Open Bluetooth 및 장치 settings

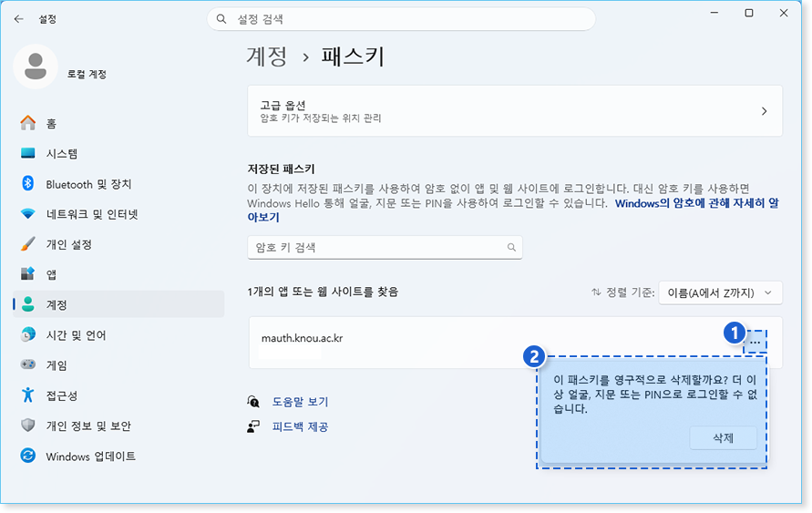pos(118,184)
